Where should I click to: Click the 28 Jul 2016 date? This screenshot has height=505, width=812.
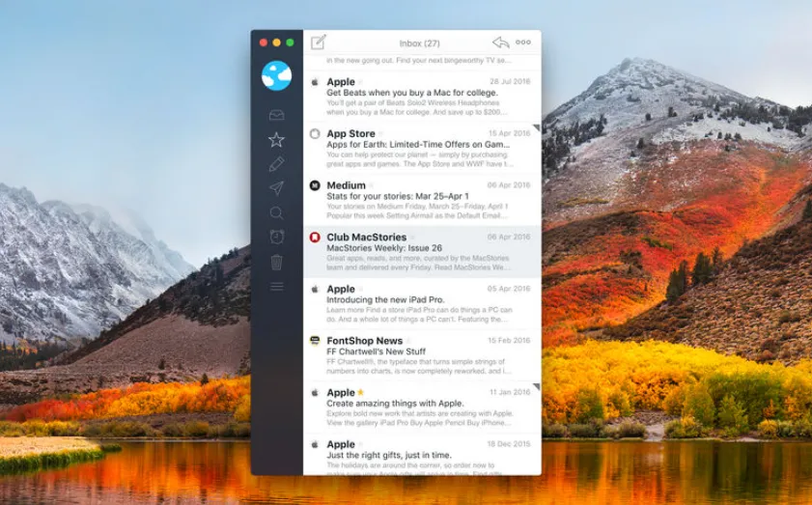[510, 81]
